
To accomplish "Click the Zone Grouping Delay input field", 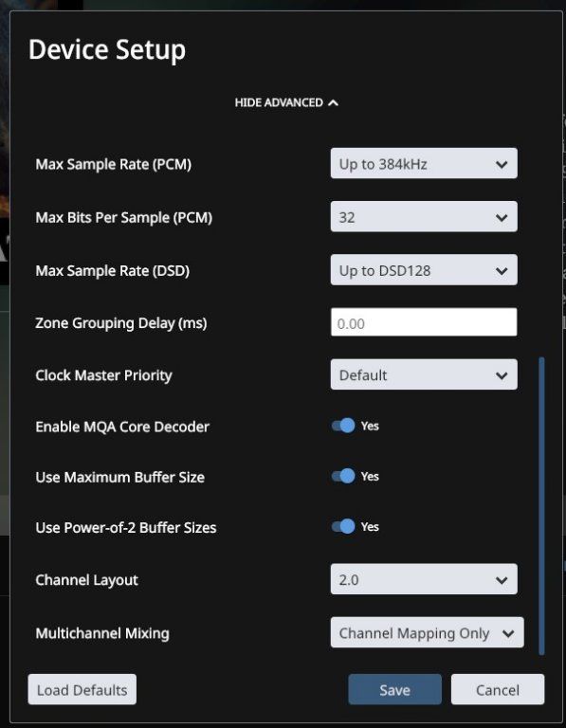I will [x=424, y=322].
